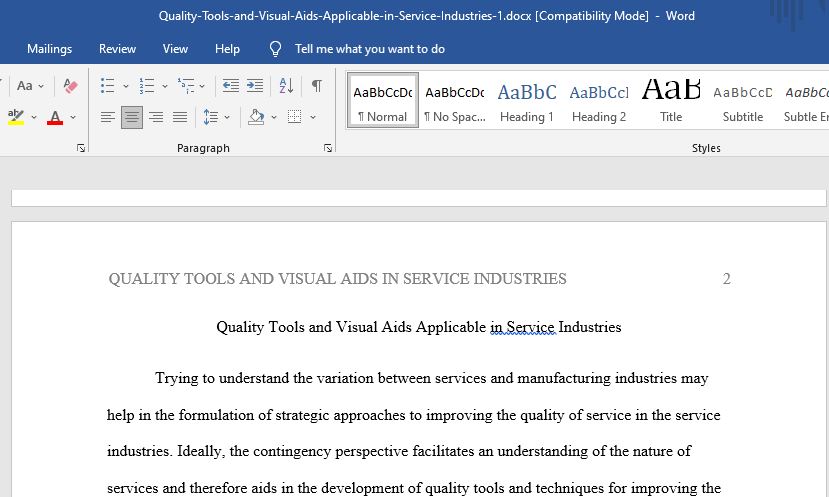
Task: Open the Review tab
Action: click(117, 49)
